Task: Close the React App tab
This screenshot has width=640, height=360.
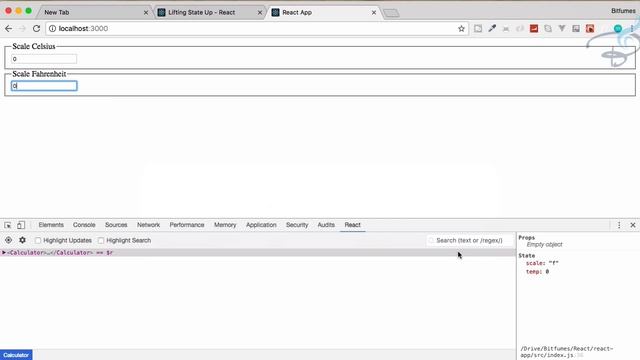Action: click(373, 13)
